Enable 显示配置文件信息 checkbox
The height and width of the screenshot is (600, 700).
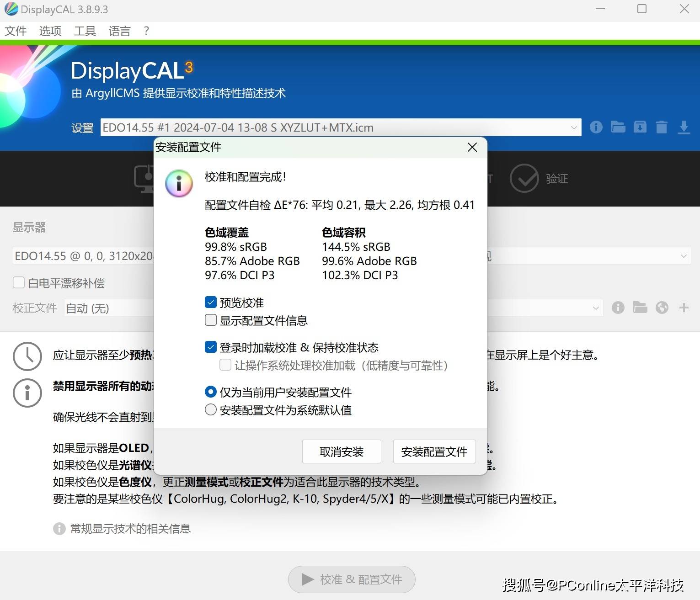point(211,320)
